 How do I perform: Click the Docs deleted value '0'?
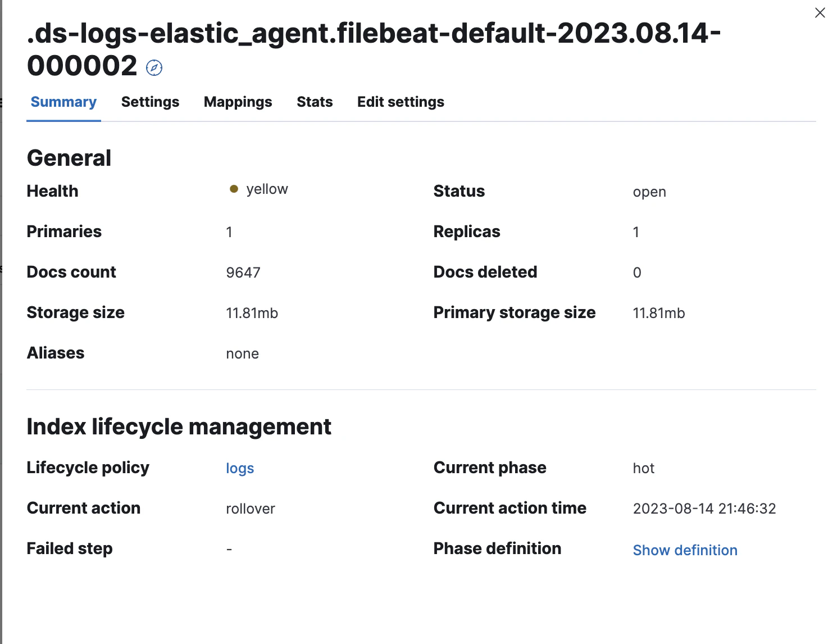637,273
